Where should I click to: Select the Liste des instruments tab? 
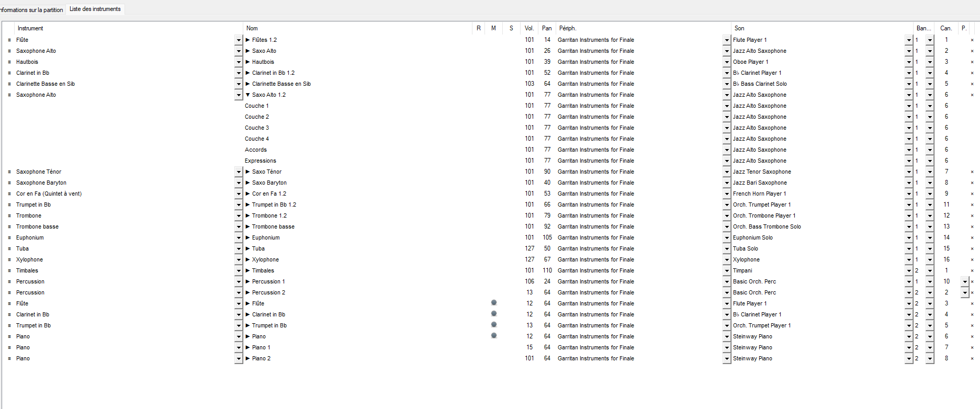[95, 9]
